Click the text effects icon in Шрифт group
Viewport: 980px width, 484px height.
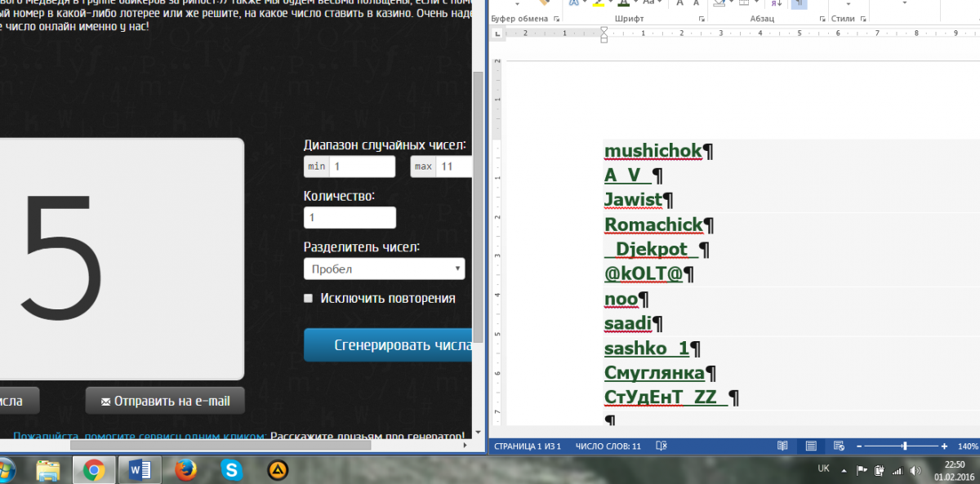coord(574,3)
